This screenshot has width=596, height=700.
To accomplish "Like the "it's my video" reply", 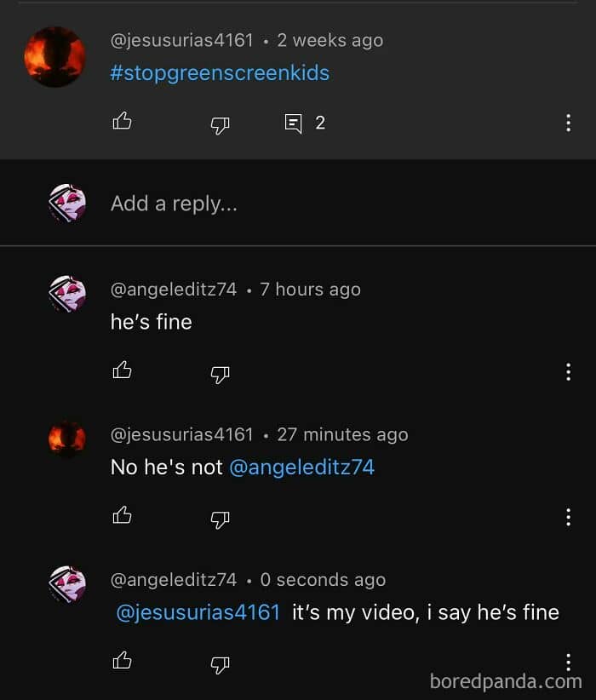I will point(123,660).
